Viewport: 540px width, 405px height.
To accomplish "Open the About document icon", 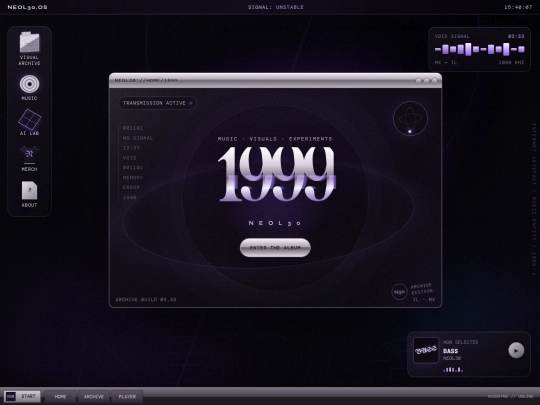I will (29, 190).
